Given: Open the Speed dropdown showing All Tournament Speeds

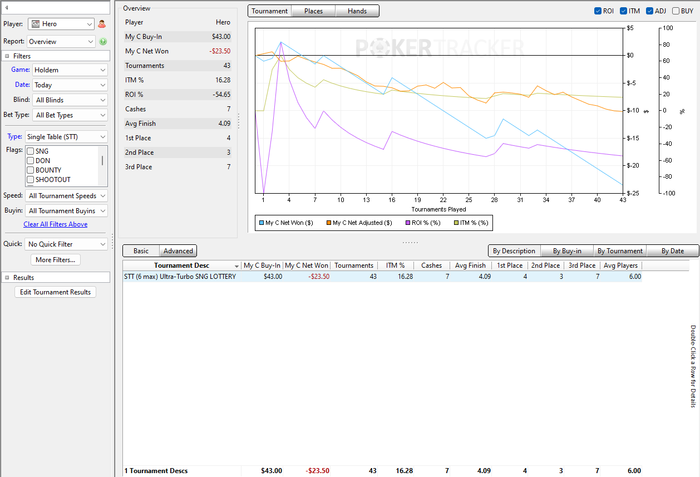Looking at the screenshot, I should 67,196.
